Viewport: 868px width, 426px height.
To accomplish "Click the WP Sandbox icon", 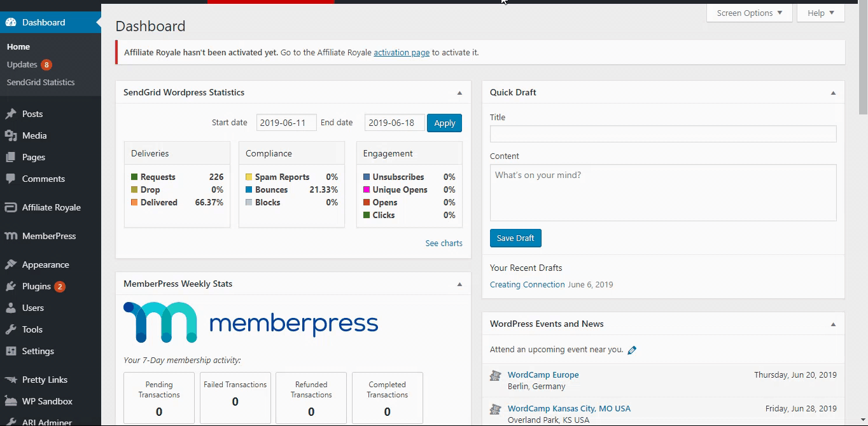I will click(x=11, y=401).
